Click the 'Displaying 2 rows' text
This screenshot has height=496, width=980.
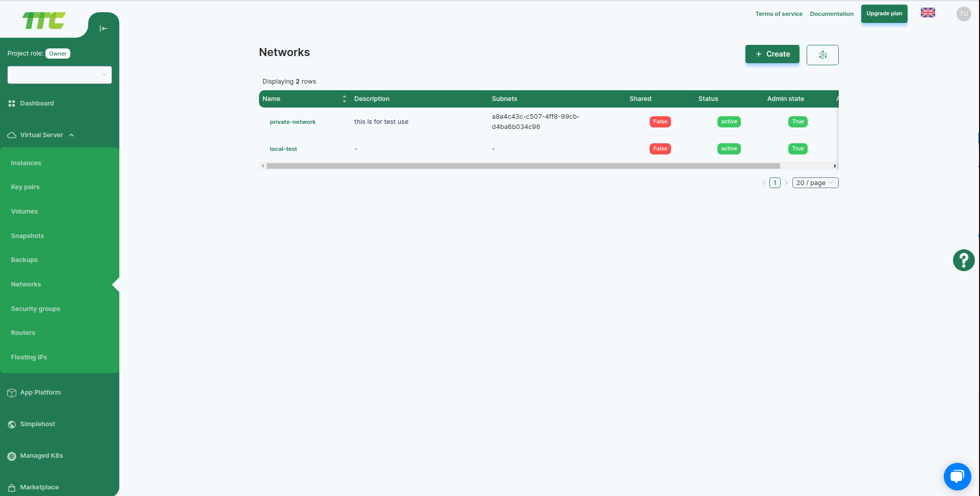point(289,82)
